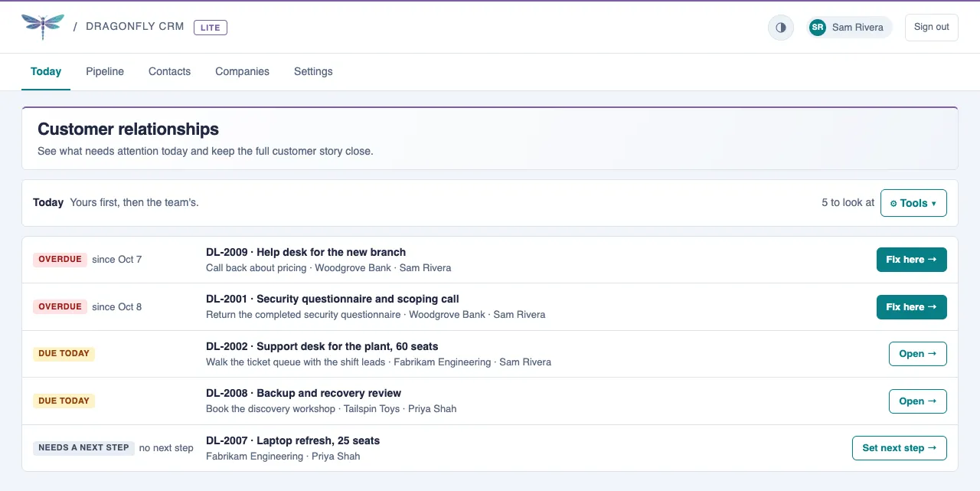
Task: Click the dragonfly logo icon
Action: (44, 26)
